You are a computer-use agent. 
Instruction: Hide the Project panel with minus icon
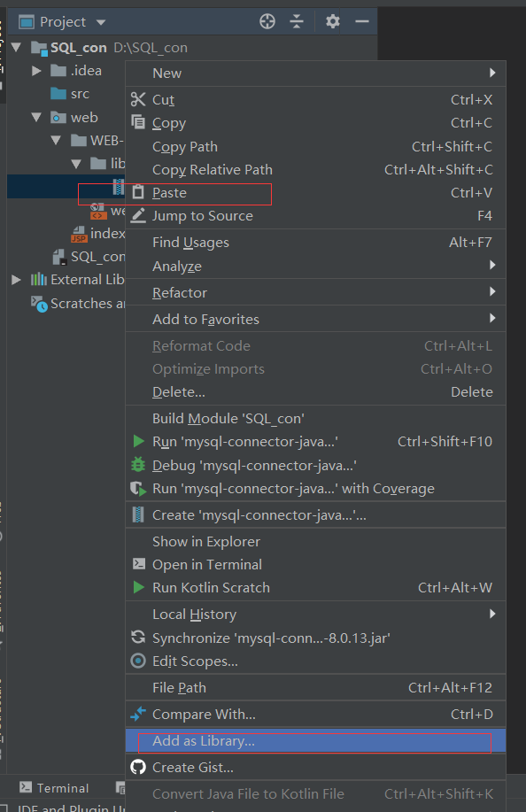coord(362,21)
